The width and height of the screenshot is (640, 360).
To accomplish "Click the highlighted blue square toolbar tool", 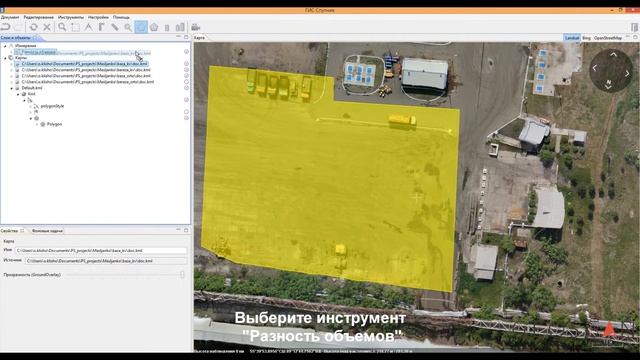I will [141, 27].
